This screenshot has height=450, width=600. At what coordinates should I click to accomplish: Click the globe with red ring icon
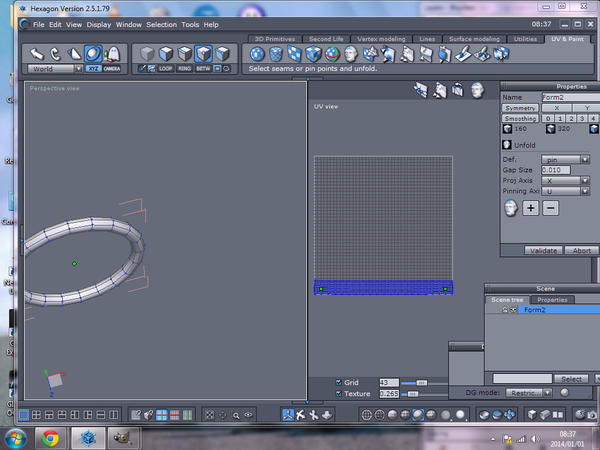332,54
